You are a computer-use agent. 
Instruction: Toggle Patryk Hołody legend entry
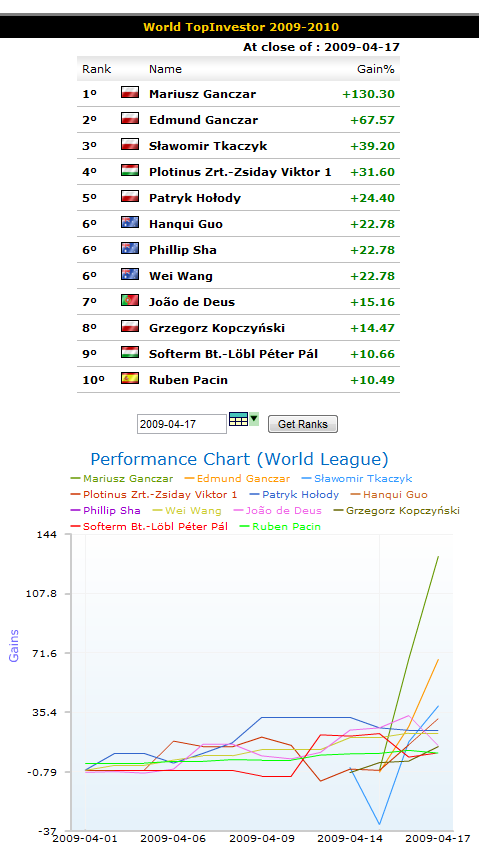294,495
